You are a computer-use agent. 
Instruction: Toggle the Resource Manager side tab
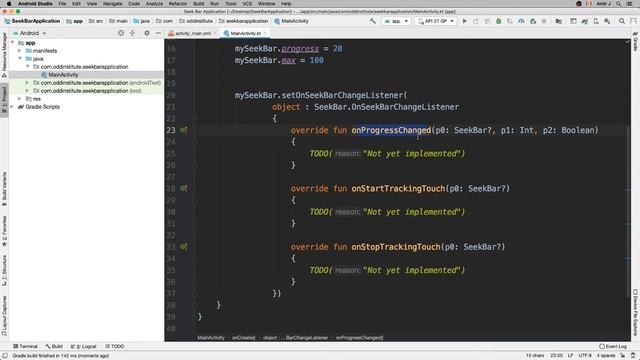pos(4,55)
